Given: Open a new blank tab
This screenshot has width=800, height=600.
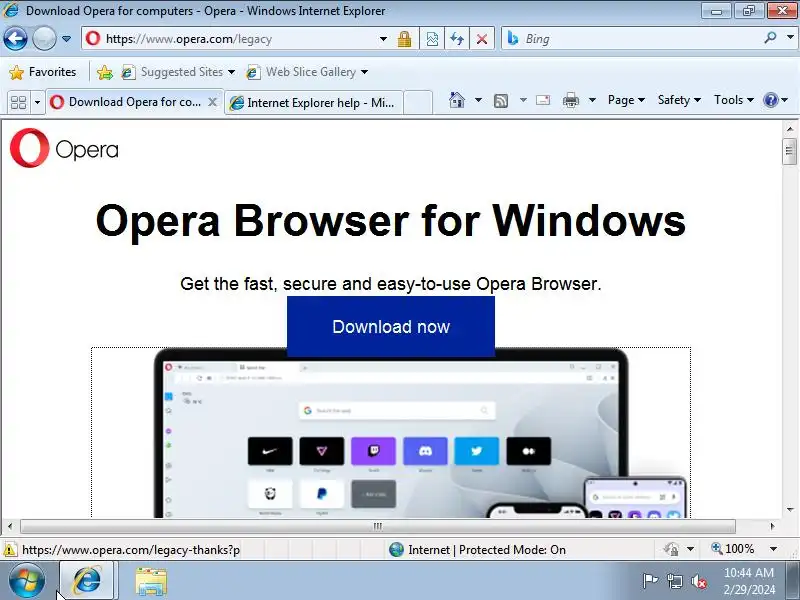Looking at the screenshot, I should [418, 103].
